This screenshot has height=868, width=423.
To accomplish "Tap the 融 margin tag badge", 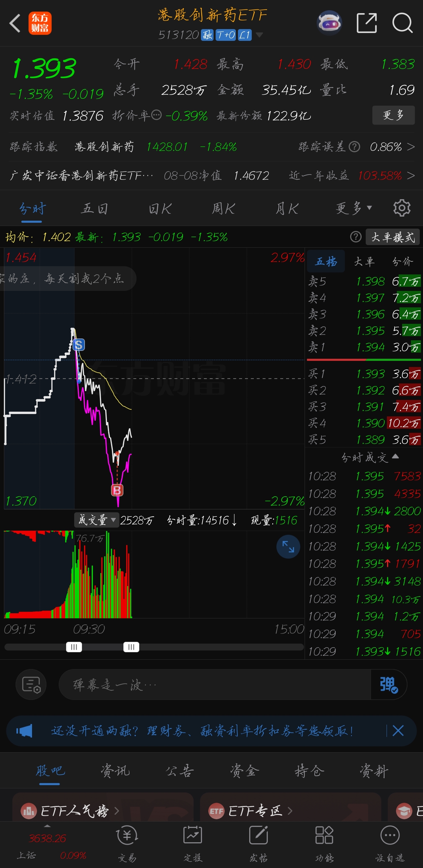I will coord(207,35).
